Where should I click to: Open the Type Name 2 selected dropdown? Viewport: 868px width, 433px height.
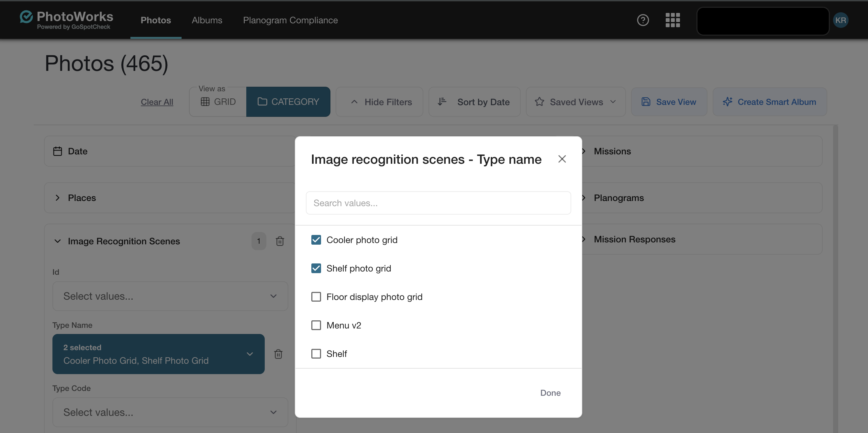click(x=158, y=354)
